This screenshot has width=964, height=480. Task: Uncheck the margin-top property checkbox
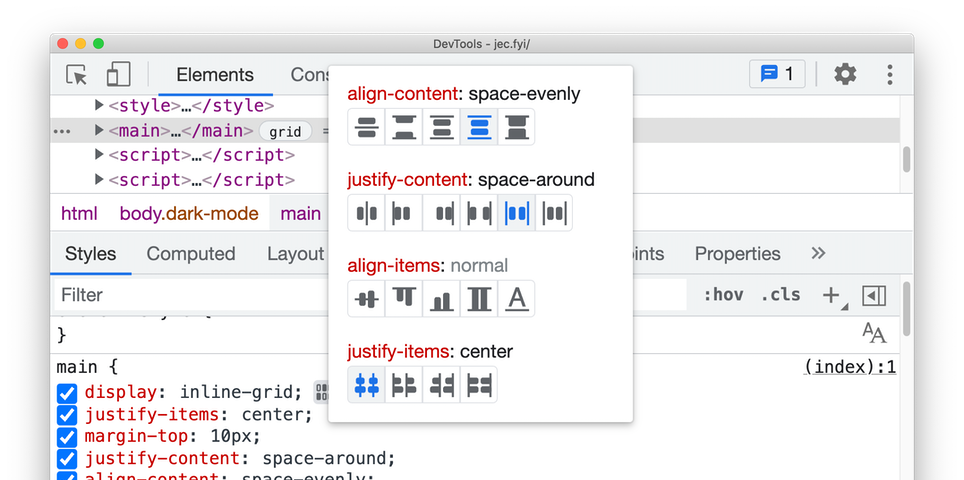[66, 438]
